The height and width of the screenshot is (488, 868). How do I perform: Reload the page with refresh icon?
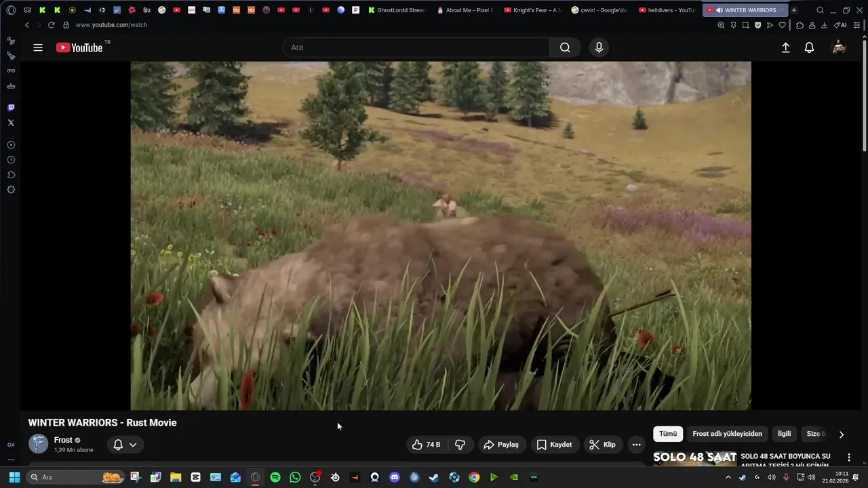click(x=51, y=25)
